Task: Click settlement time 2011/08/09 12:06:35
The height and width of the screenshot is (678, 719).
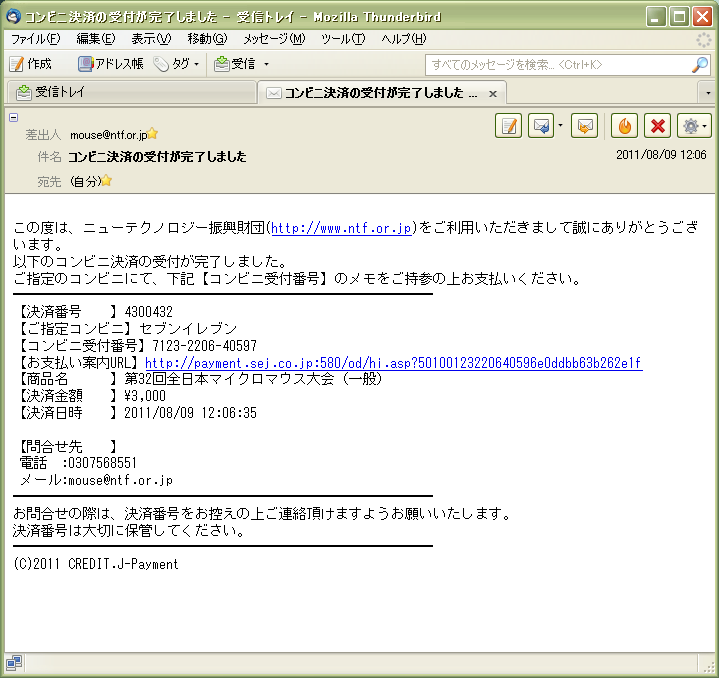Action: point(190,413)
